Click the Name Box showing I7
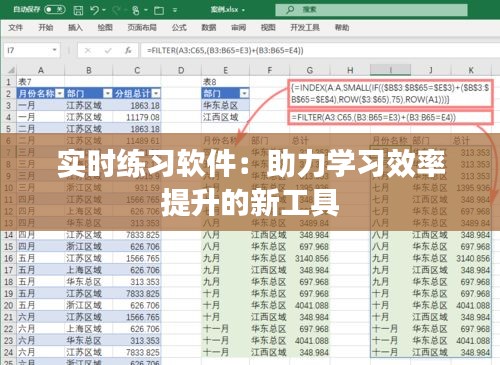Viewport: 500px width, 365px height. pyautogui.click(x=28, y=51)
